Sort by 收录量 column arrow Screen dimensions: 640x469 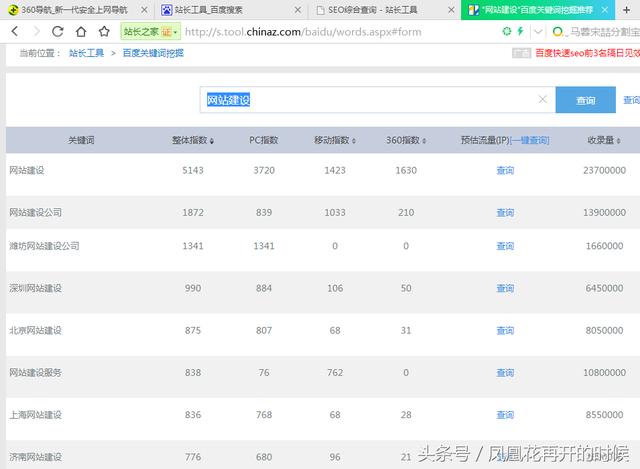618,141
